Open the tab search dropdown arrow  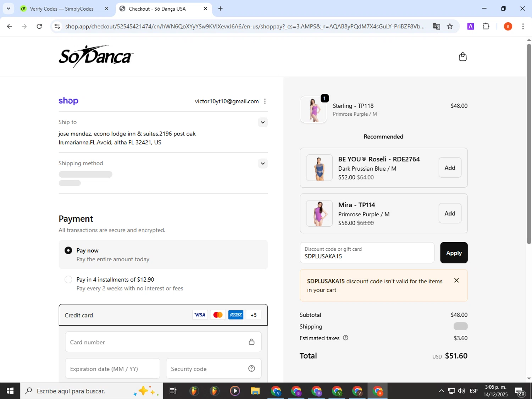tap(9, 9)
